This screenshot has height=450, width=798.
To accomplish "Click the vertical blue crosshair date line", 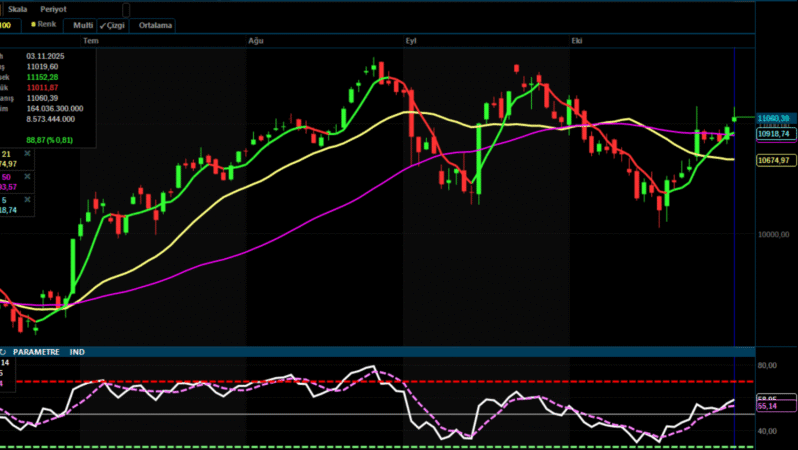I will pos(735,250).
